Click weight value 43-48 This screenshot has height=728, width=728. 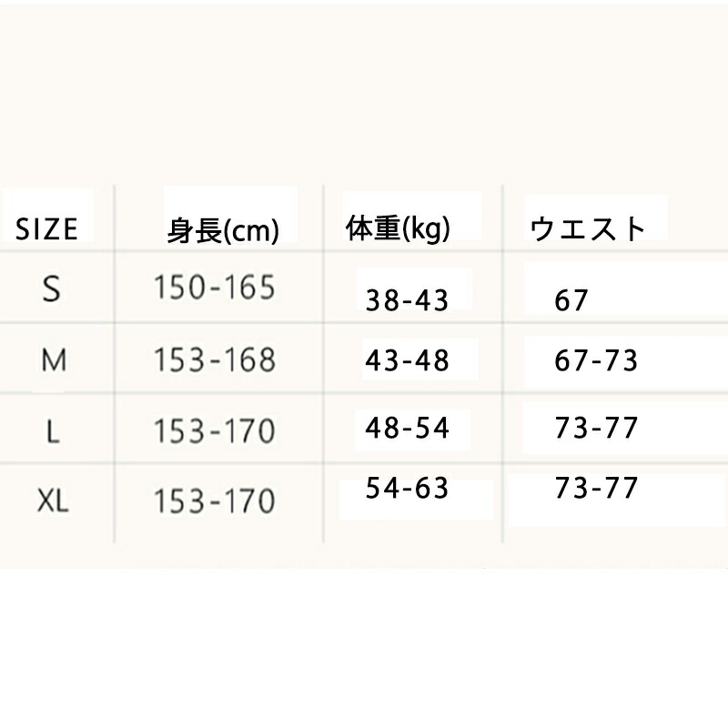(x=407, y=360)
